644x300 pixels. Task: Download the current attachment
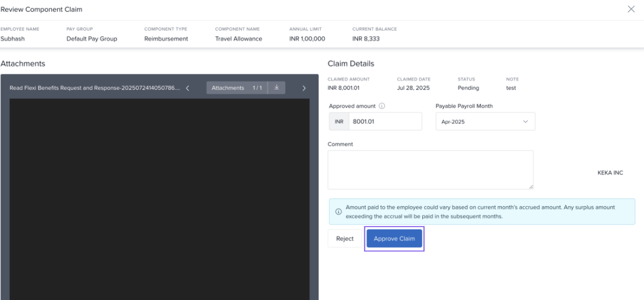(x=276, y=88)
